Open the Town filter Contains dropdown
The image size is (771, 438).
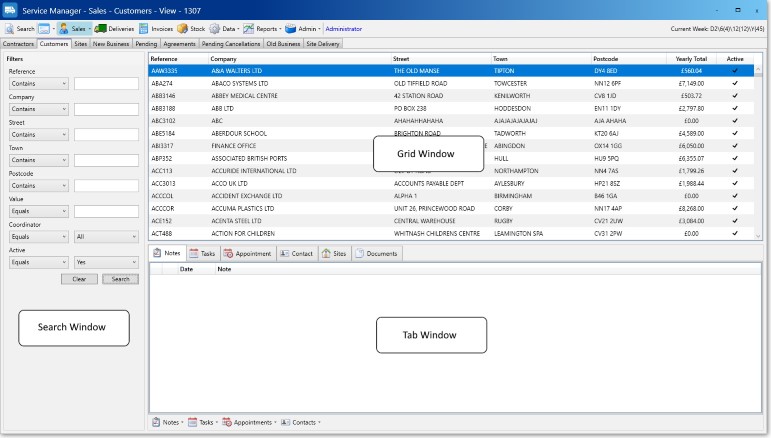pos(39,160)
